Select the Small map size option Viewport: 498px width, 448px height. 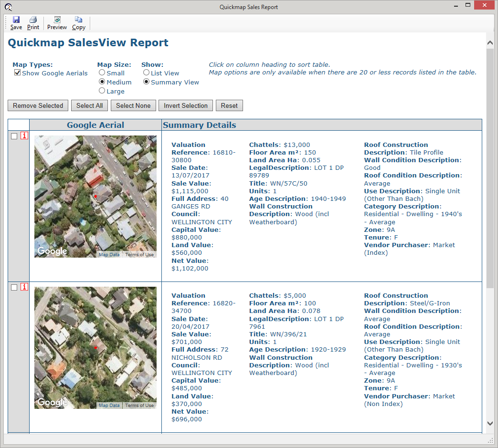coord(102,73)
